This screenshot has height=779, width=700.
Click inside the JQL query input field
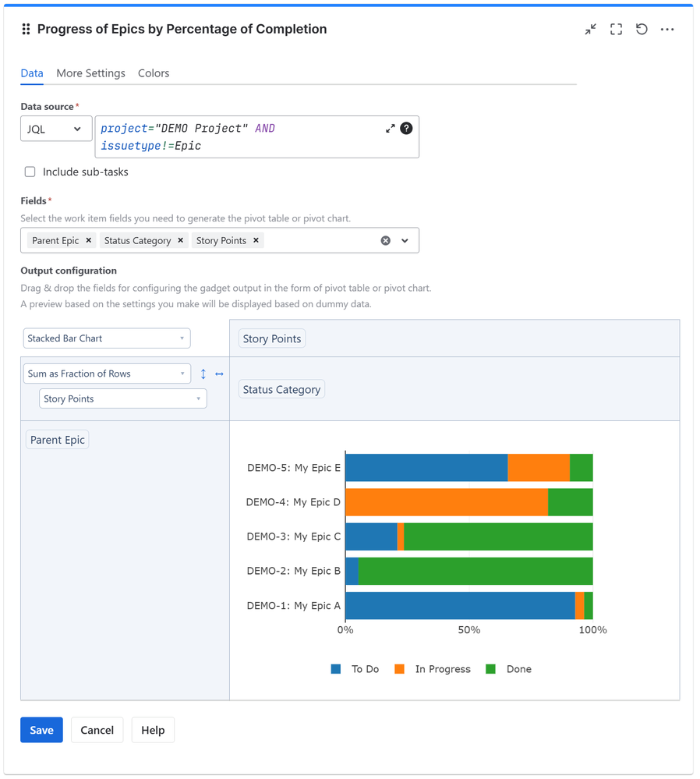pyautogui.click(x=234, y=136)
